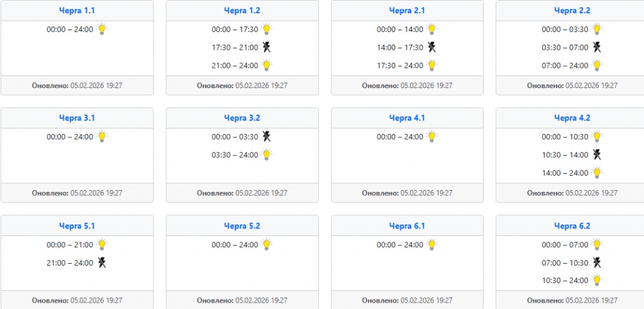Click the outage icon beside 03:30 – 07:00
The image size is (644, 309).
597,47
